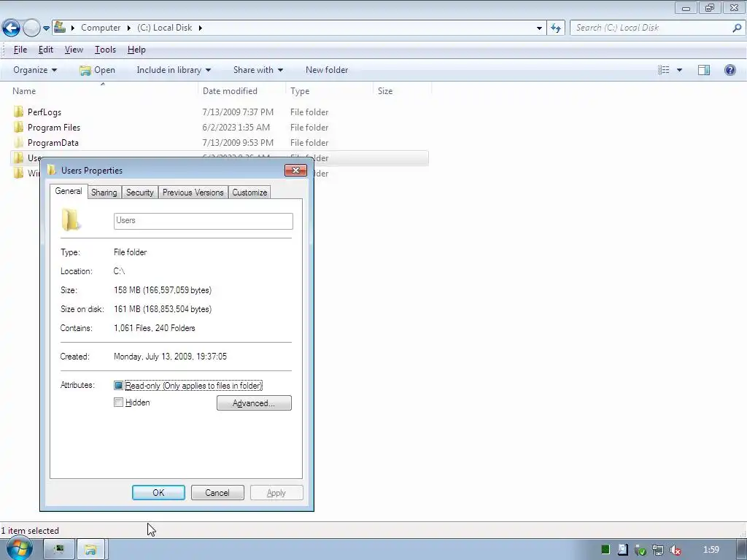Viewport: 747px width, 560px height.
Task: Select the General tab
Action: coord(69,192)
